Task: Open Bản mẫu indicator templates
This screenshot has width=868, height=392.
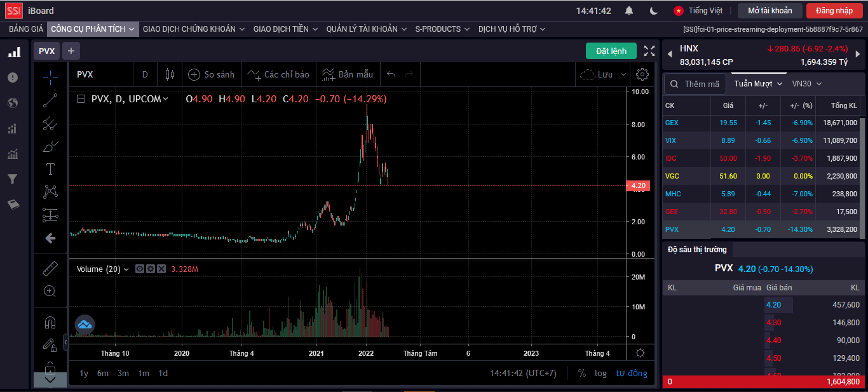Action: click(348, 74)
